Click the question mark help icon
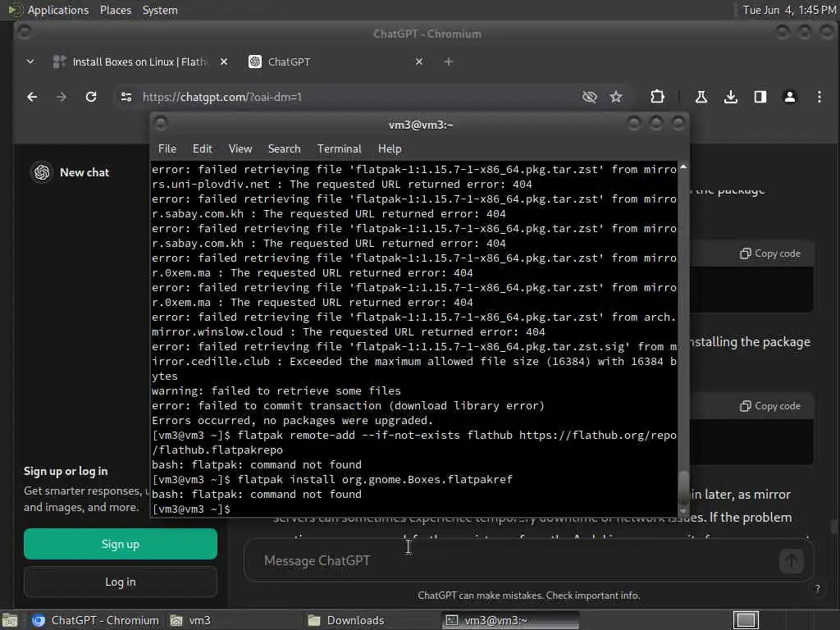The width and height of the screenshot is (840, 630). tap(817, 589)
